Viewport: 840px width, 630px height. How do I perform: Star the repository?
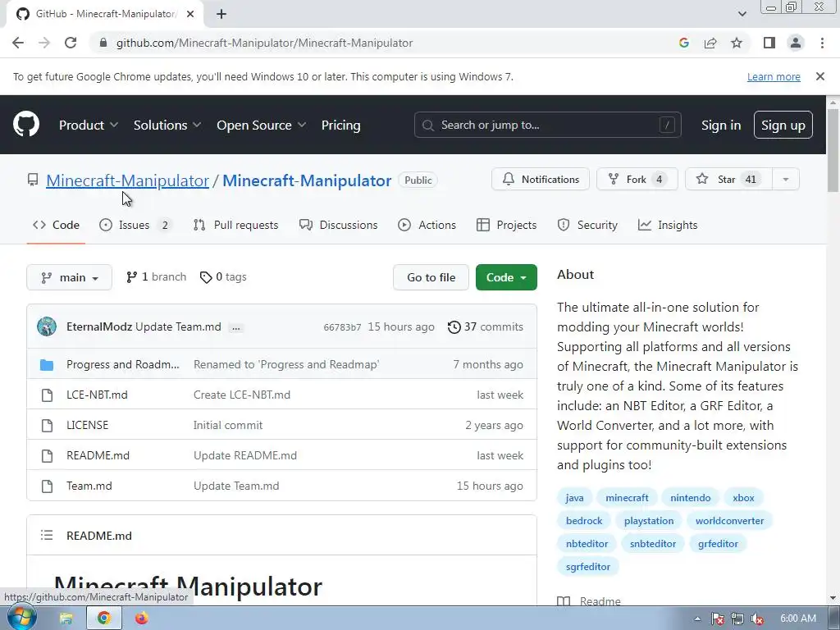tap(729, 180)
